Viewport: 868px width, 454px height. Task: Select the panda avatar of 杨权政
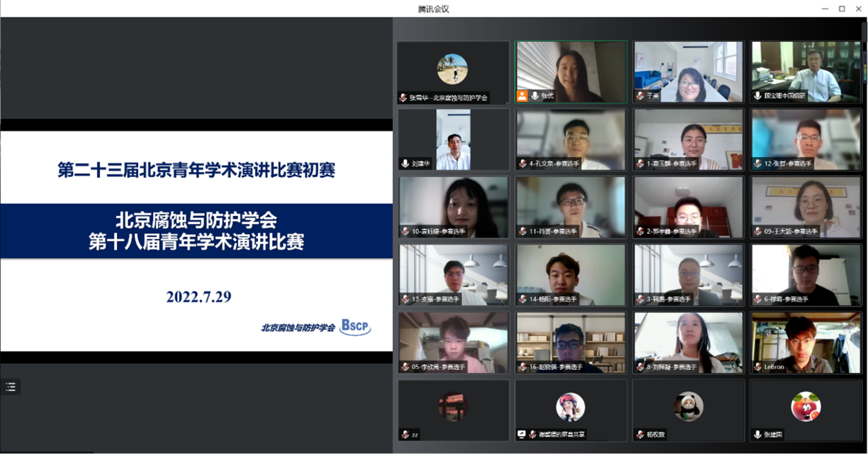688,406
